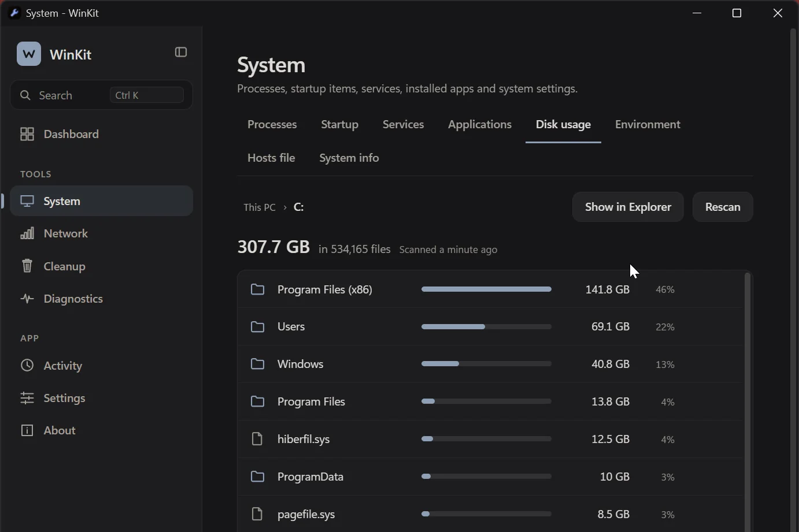Open the About info page
The image size is (799, 532).
click(x=102, y=430)
